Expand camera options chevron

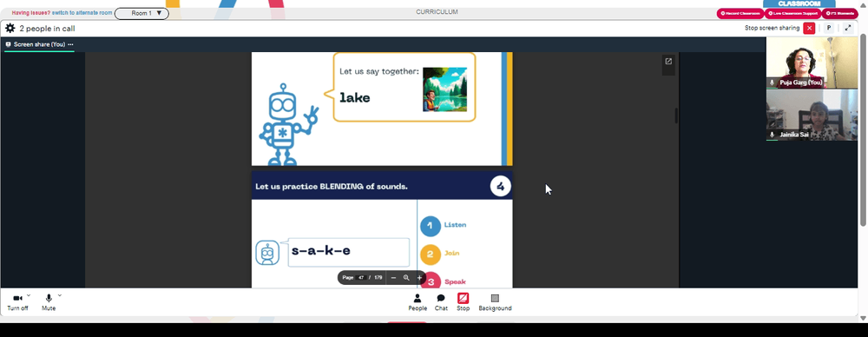pyautogui.click(x=29, y=295)
